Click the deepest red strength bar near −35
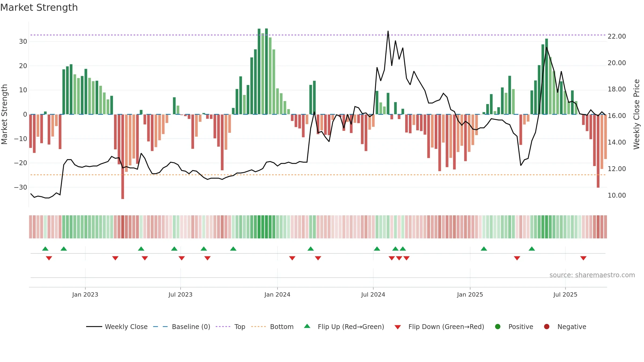Viewport: 644px width, 362px height. (123, 157)
